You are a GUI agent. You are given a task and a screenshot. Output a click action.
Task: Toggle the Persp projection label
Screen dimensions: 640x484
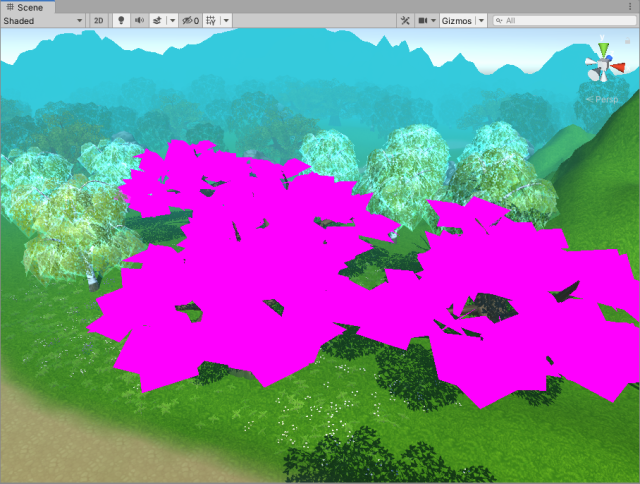coord(605,100)
